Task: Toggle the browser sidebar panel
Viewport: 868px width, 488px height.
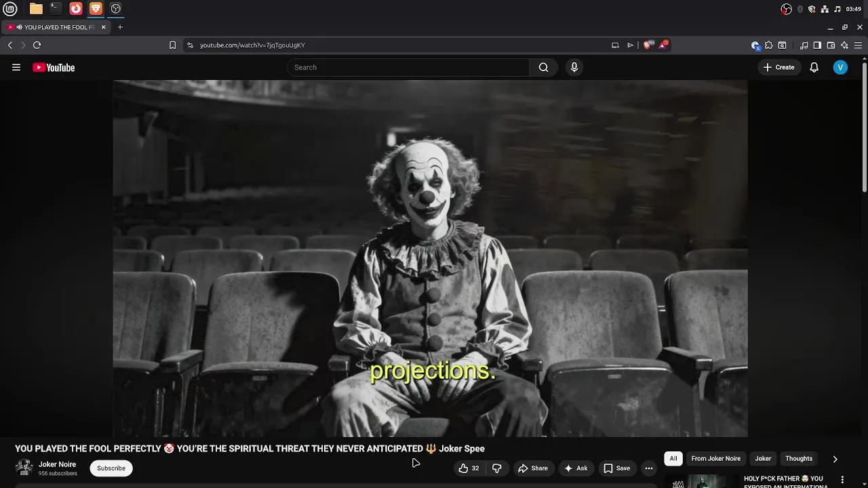Action: click(817, 45)
